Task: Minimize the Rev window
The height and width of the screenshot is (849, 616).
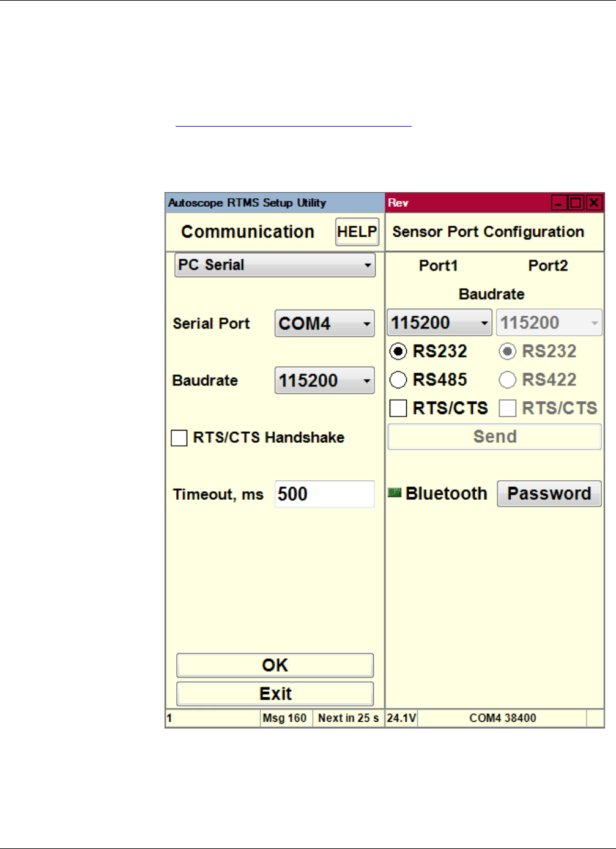Action: pos(559,202)
